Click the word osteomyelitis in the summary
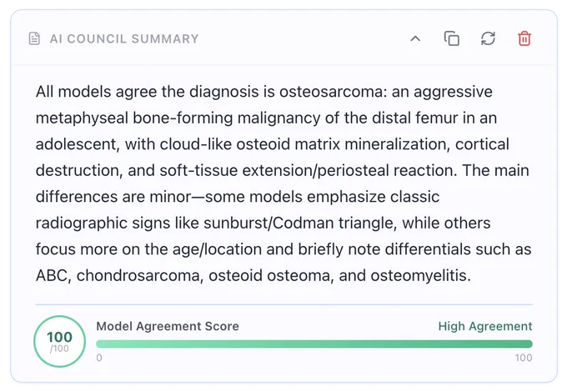This screenshot has width=567, height=392. click(420, 275)
